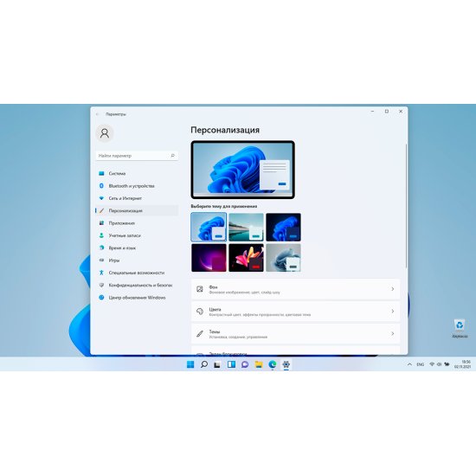
Task: Expand the Цвета row chevron
Action: pos(393,312)
